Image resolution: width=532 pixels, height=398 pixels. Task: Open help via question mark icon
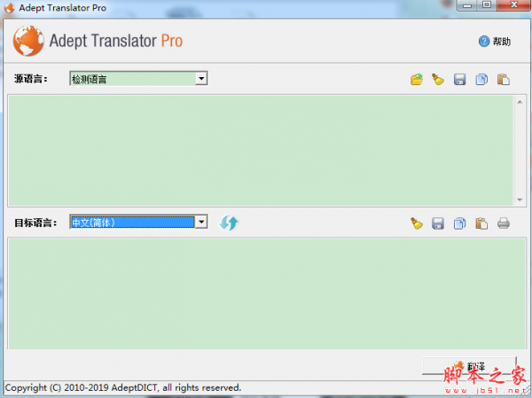484,42
